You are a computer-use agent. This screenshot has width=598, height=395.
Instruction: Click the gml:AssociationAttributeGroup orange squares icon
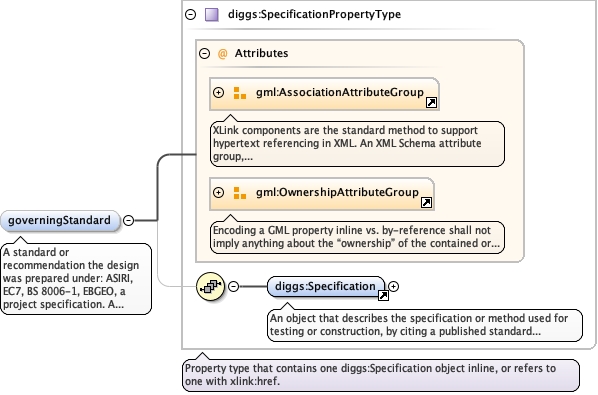click(x=240, y=93)
